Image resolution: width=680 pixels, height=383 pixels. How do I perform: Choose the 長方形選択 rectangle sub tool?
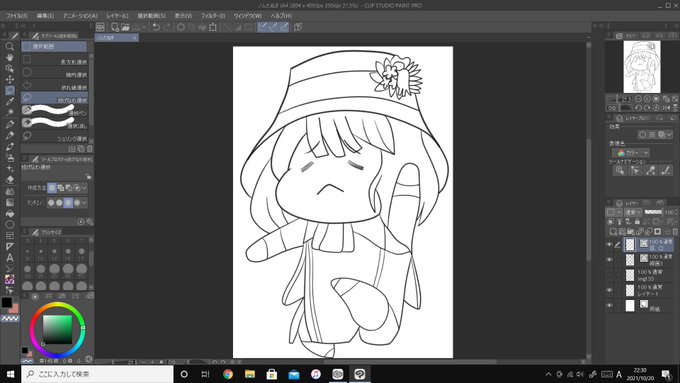tap(55, 60)
